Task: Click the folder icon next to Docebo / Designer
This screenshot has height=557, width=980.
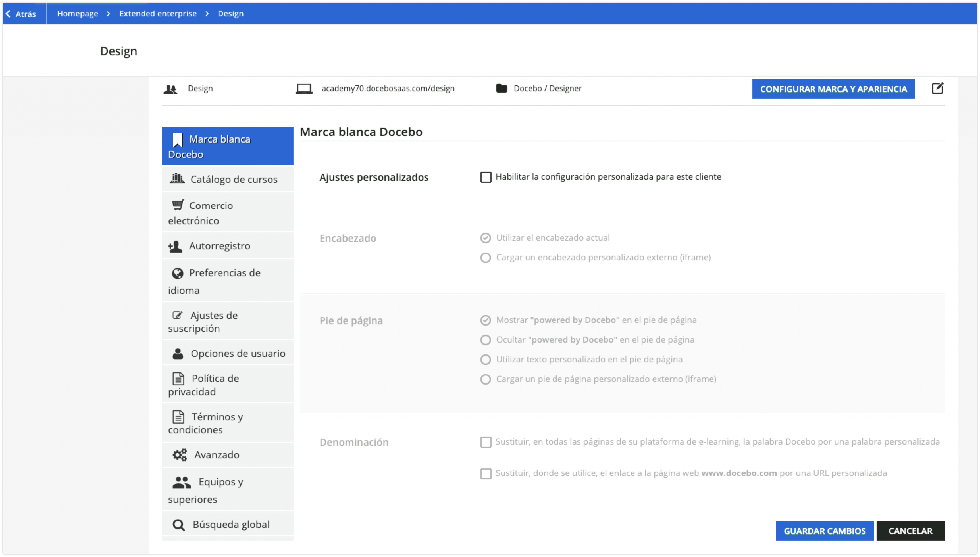Action: pos(502,88)
